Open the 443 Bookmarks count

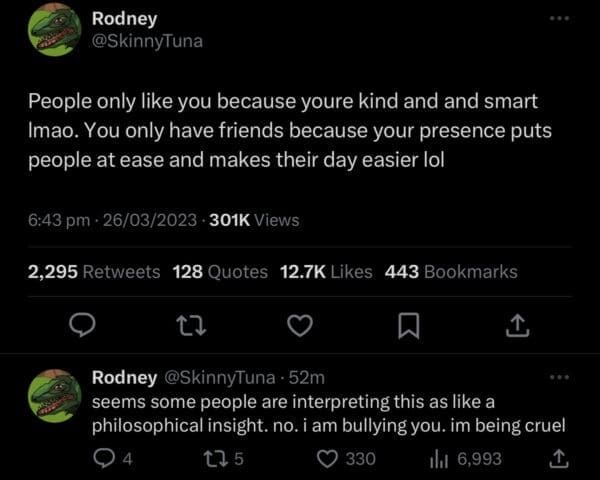(x=451, y=271)
